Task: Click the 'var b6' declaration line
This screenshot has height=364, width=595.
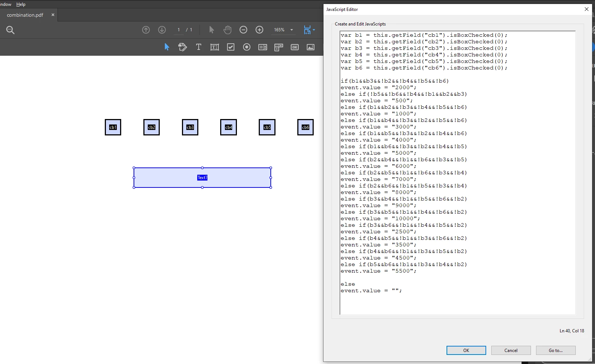Action: tap(424, 68)
